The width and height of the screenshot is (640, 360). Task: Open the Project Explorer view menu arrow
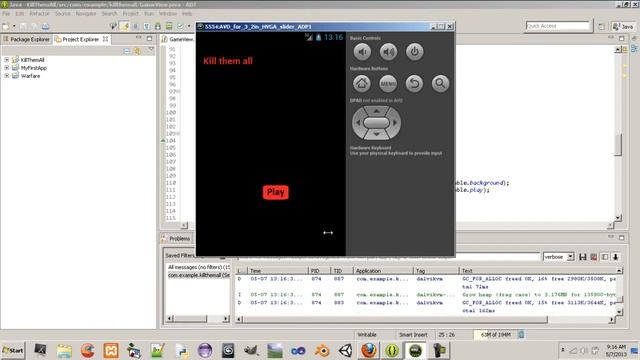151,50
